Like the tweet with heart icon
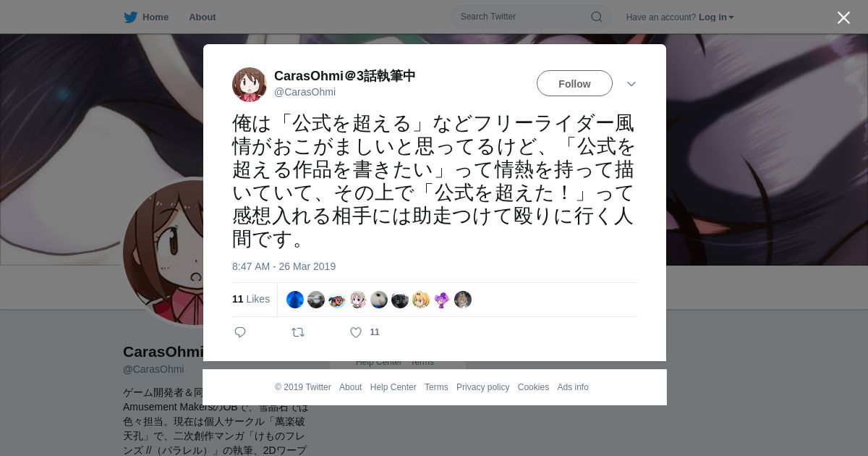 click(356, 332)
